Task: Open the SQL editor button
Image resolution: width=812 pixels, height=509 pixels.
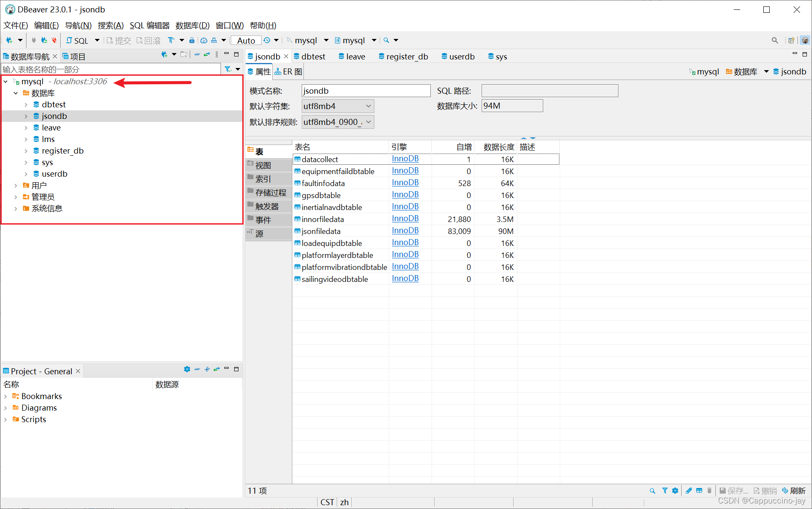Action: point(77,40)
